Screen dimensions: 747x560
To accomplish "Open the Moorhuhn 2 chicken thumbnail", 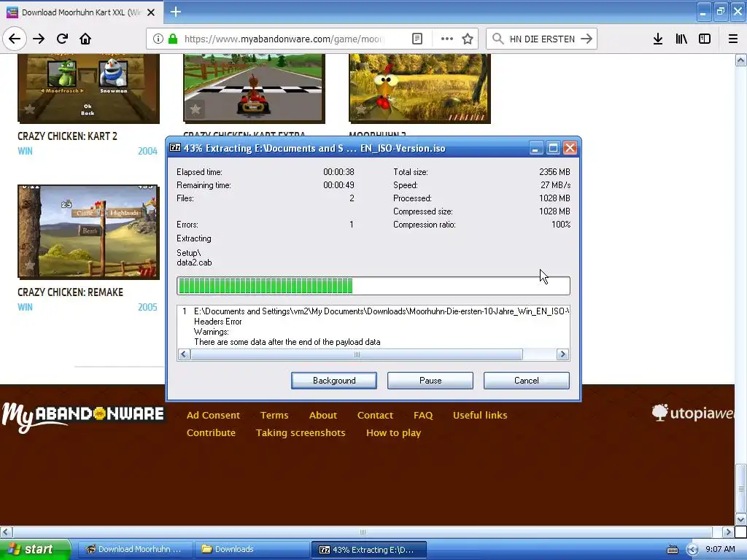I will pyautogui.click(x=419, y=88).
